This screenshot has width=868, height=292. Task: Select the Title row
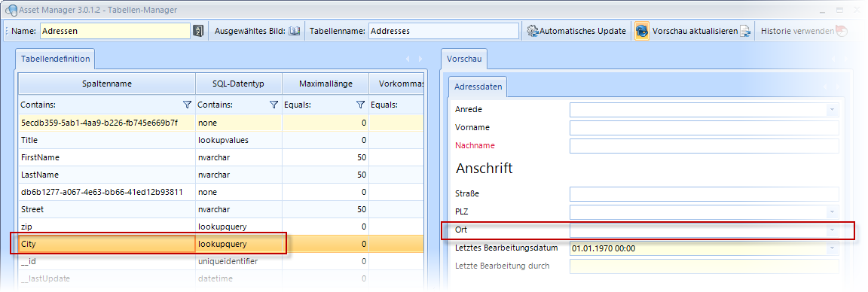pos(222,141)
